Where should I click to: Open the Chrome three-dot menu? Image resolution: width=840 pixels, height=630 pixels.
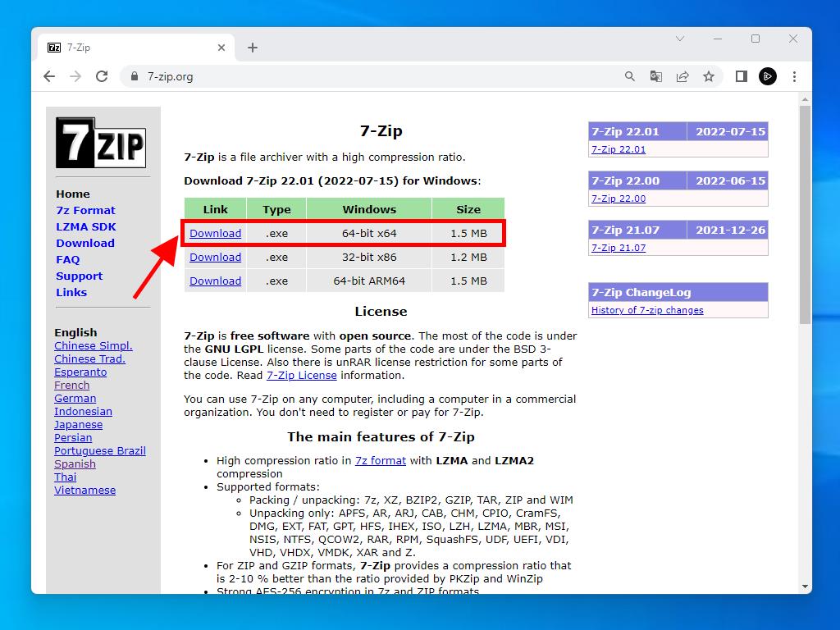(794, 76)
